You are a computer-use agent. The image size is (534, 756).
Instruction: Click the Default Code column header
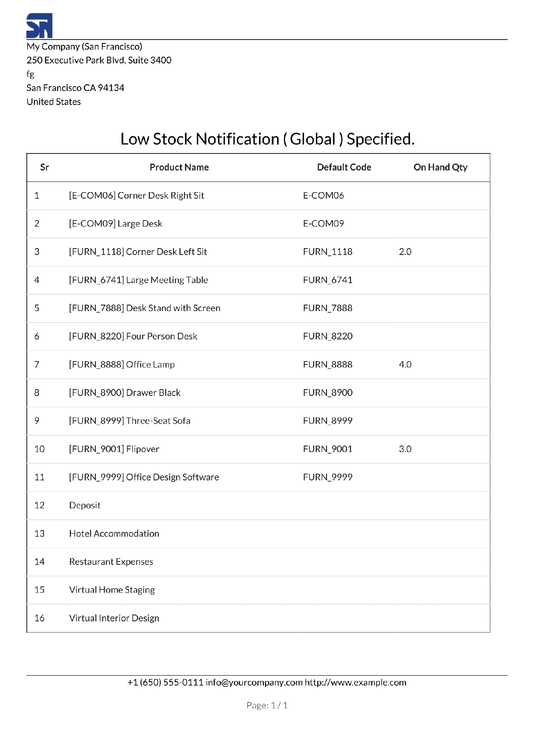tap(344, 167)
